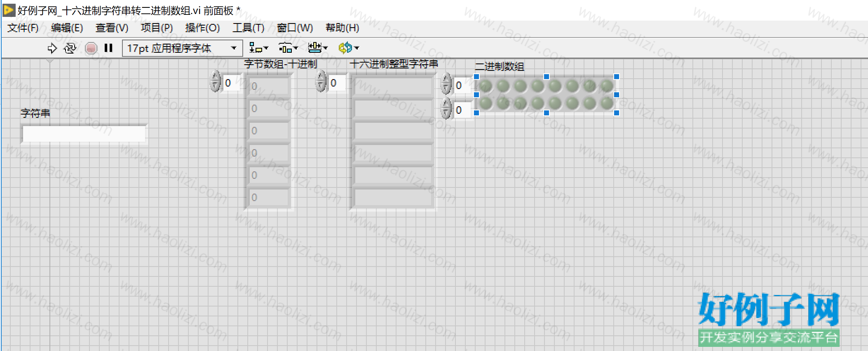Open the 项目(P) menu
The height and width of the screenshot is (351, 868).
click(157, 28)
